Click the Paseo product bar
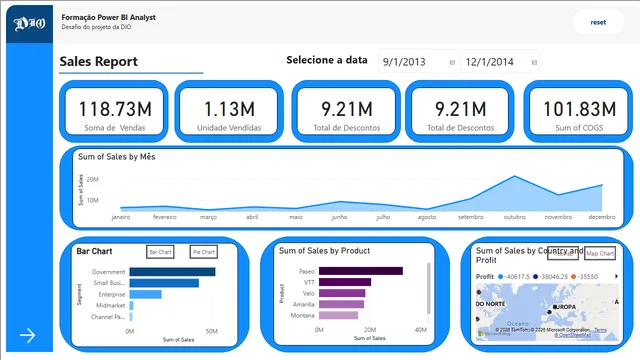The image size is (640, 360). point(361,271)
